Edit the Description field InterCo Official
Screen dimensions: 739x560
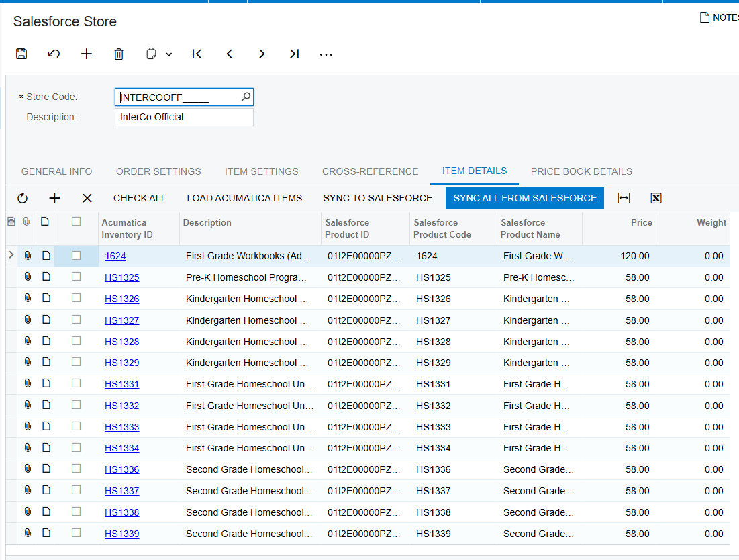point(184,117)
